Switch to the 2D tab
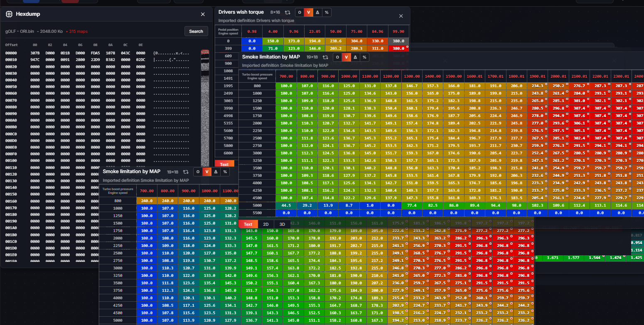The height and width of the screenshot is (325, 644). (266, 224)
